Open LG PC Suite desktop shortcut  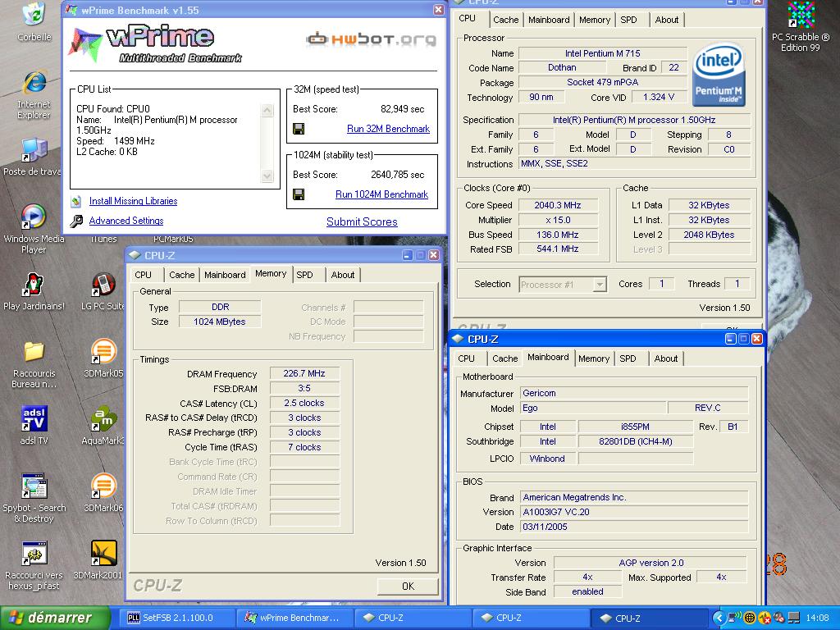(104, 291)
